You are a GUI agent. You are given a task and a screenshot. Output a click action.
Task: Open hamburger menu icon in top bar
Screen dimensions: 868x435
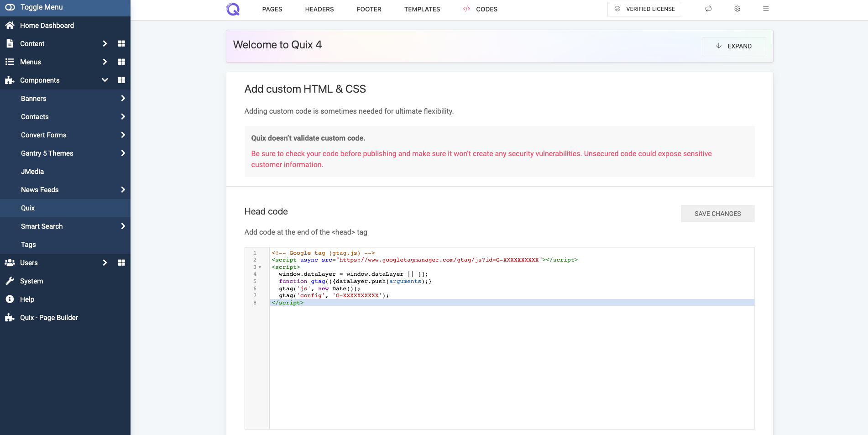click(766, 9)
